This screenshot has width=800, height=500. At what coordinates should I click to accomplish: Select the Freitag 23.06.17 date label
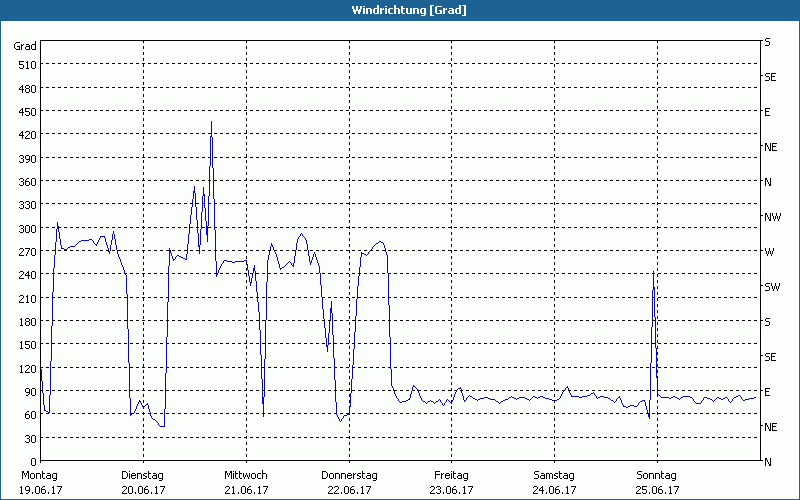coord(451,483)
